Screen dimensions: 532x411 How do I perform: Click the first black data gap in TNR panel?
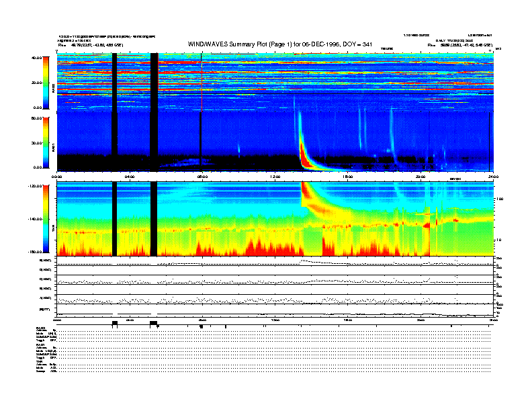pyautogui.click(x=114, y=219)
